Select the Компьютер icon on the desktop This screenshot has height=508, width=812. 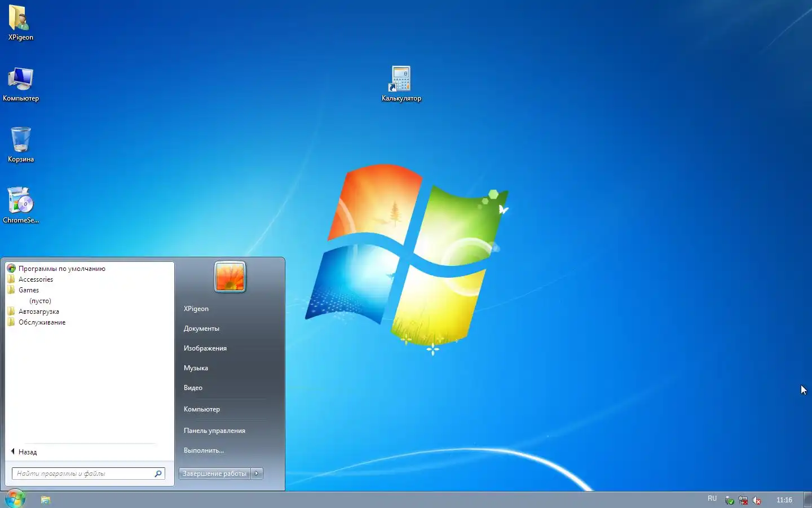(21, 84)
